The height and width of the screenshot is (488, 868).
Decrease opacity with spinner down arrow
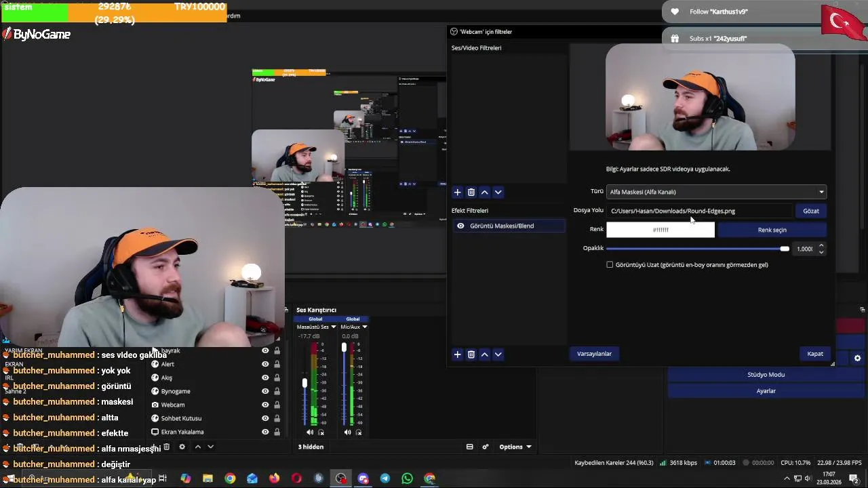coord(821,252)
